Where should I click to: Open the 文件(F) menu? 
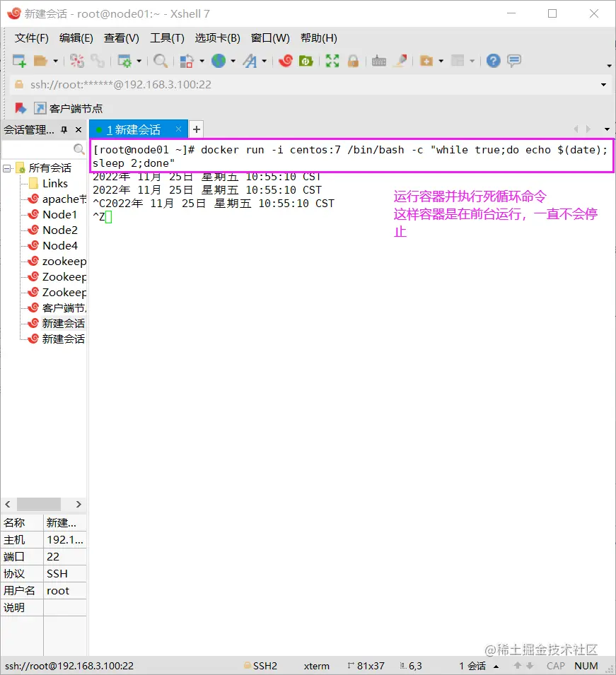coord(31,38)
